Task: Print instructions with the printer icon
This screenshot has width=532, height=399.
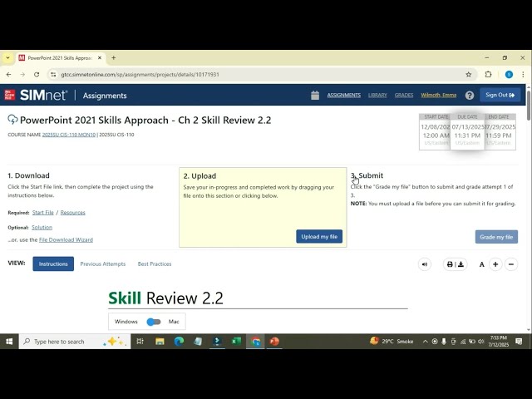Action: point(450,264)
